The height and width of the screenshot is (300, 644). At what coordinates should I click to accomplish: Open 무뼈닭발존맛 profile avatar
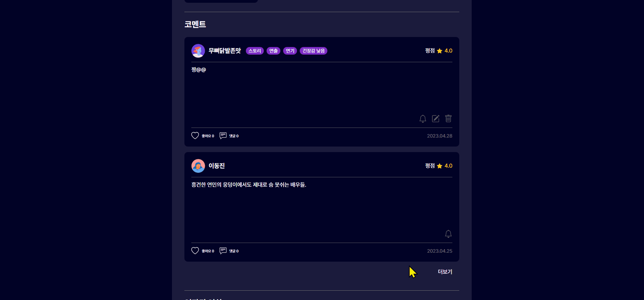[x=198, y=51]
